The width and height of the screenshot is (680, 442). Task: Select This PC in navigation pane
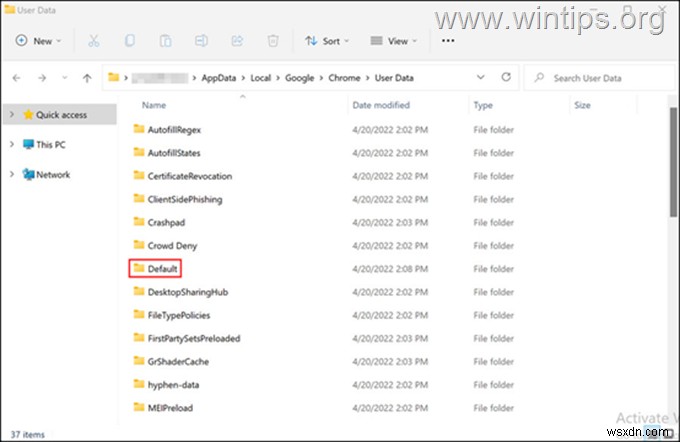tap(51, 145)
